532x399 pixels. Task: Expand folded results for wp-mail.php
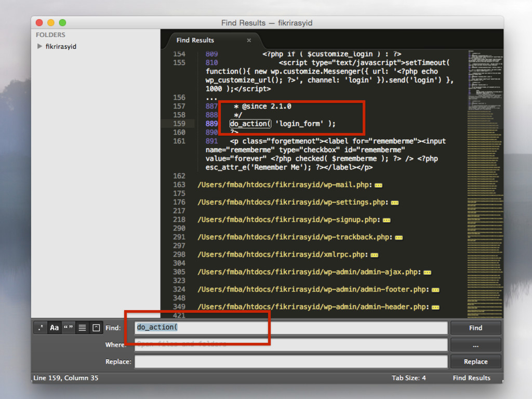pos(378,185)
